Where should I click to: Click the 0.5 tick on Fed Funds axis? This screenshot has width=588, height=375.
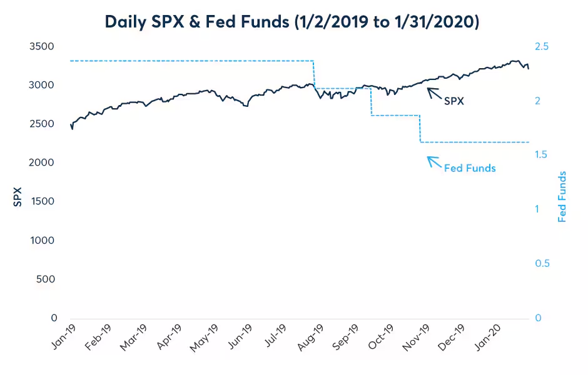(542, 264)
